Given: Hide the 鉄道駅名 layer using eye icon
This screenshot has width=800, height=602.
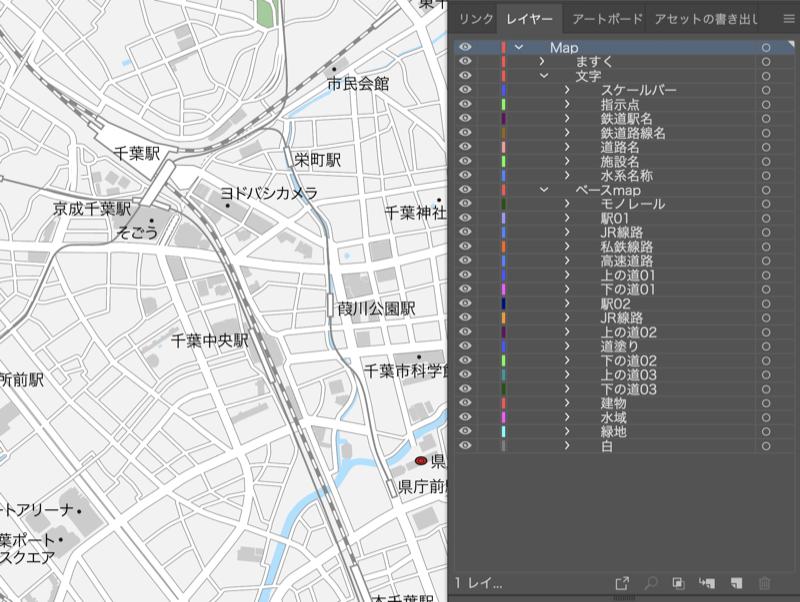Looking at the screenshot, I should click(x=465, y=119).
